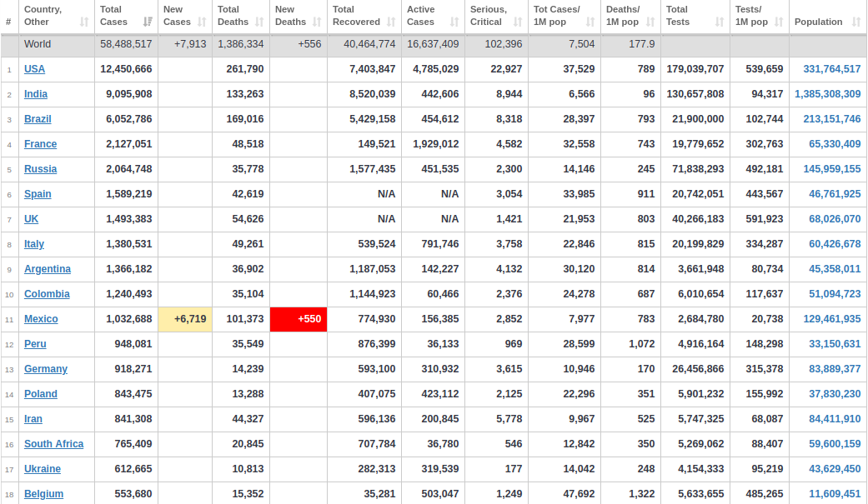
Task: Open Spain population link 46,761,925
Action: click(x=835, y=194)
